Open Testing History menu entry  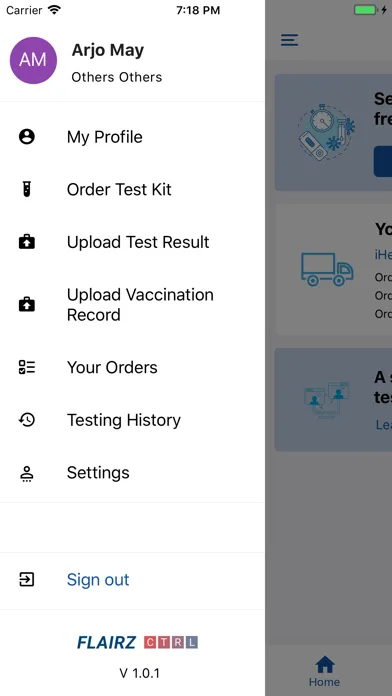point(132,420)
